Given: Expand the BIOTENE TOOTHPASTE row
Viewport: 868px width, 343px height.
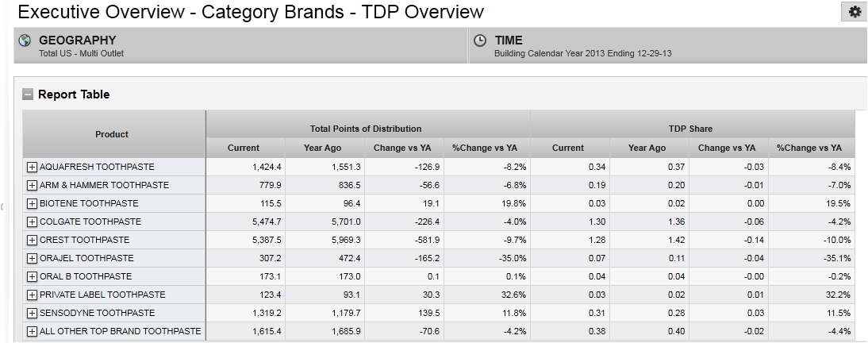Looking at the screenshot, I should click(x=33, y=203).
